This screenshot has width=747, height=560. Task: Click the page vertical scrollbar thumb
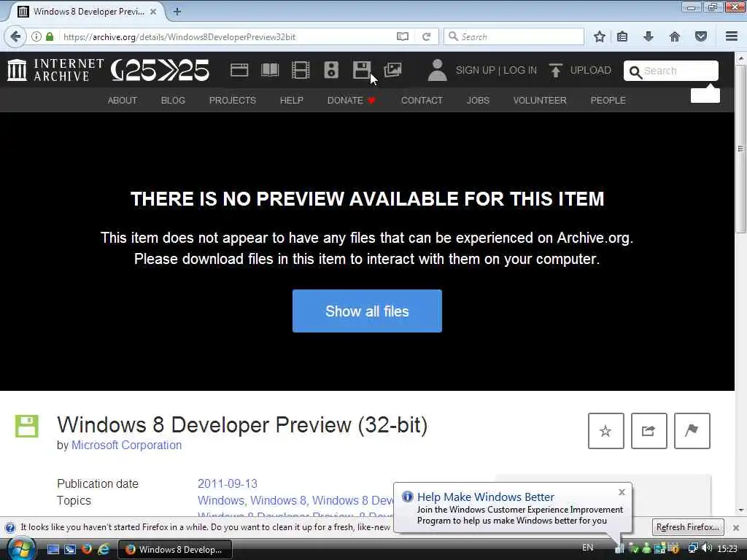tap(740, 149)
